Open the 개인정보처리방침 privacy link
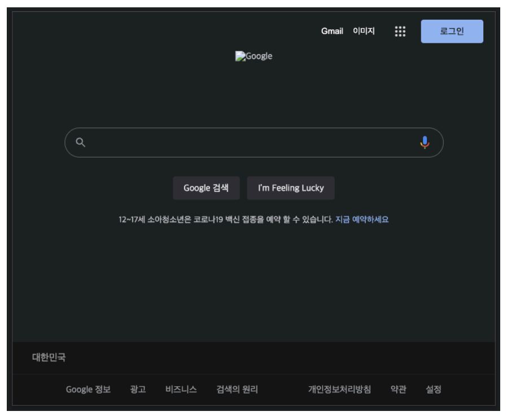The width and height of the screenshot is (507, 420). pyautogui.click(x=339, y=390)
